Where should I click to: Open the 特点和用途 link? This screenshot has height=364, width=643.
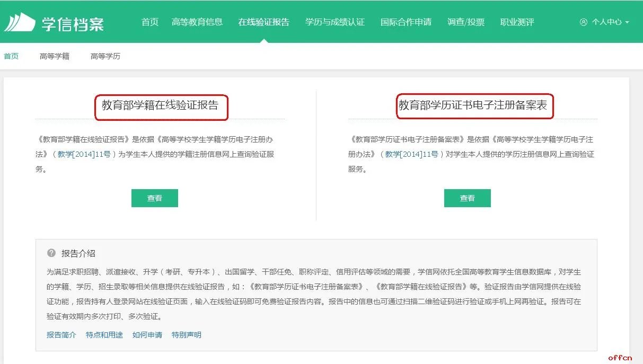tap(104, 334)
